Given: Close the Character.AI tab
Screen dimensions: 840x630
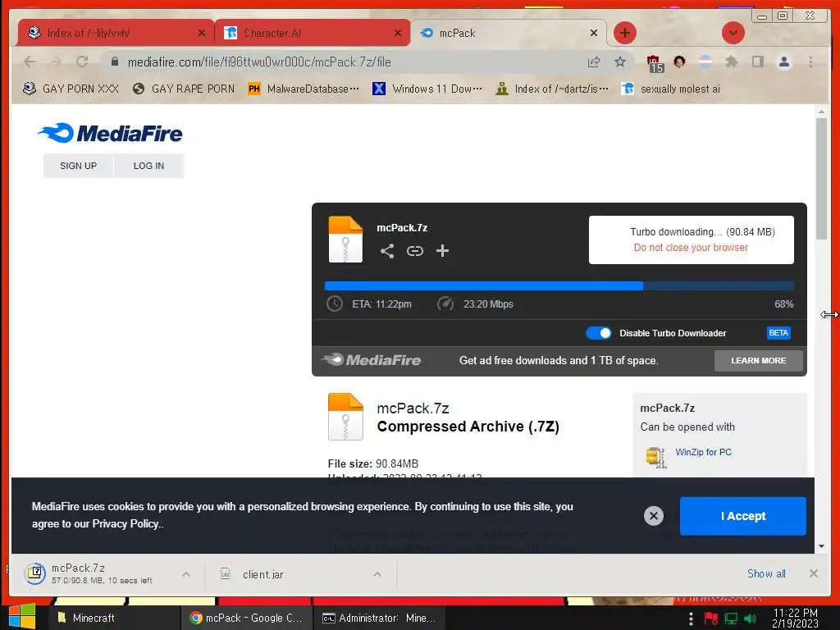Looking at the screenshot, I should point(398,33).
